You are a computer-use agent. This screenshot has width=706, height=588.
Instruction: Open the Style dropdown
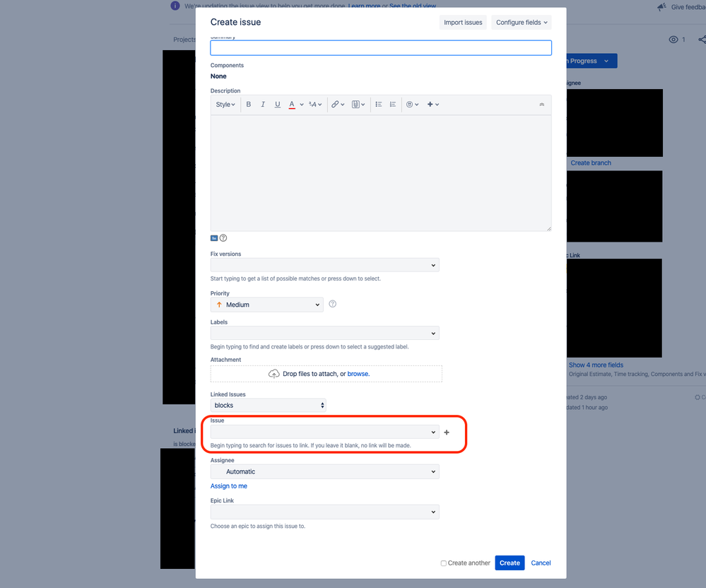(225, 105)
